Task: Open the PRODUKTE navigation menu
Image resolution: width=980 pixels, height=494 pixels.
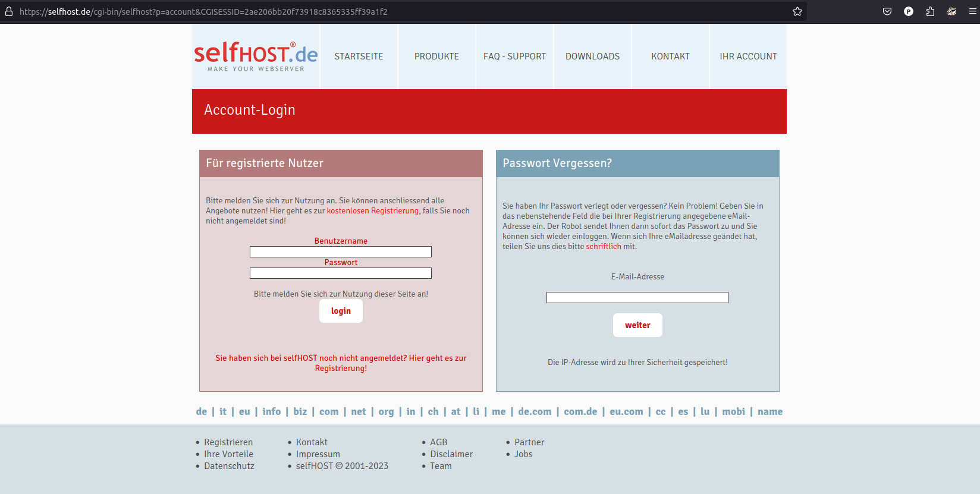Action: point(436,56)
